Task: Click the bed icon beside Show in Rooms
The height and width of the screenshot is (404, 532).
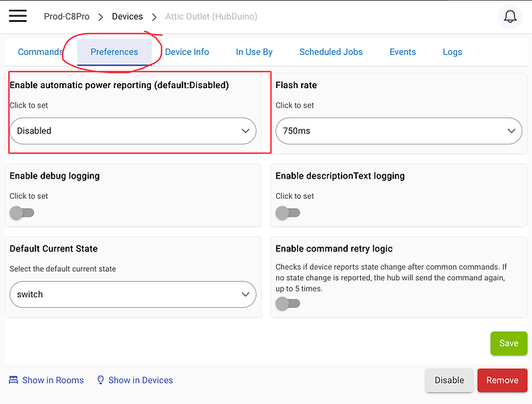Action: coord(13,380)
